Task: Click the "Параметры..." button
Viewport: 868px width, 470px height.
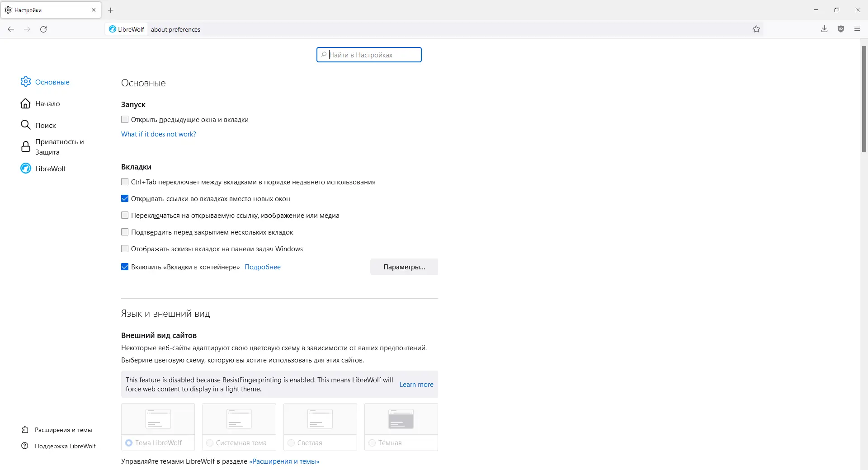Action: pos(404,267)
